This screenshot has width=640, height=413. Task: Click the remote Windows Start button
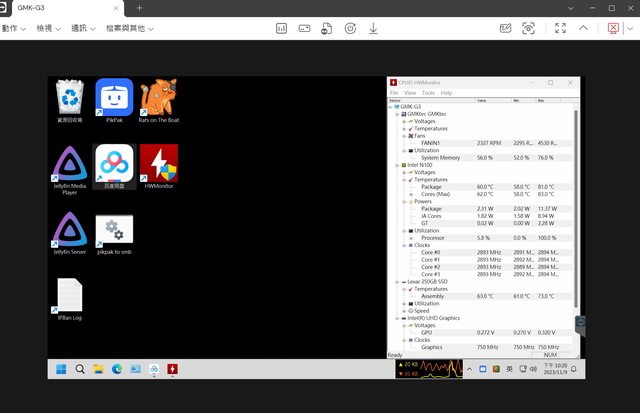(60, 369)
